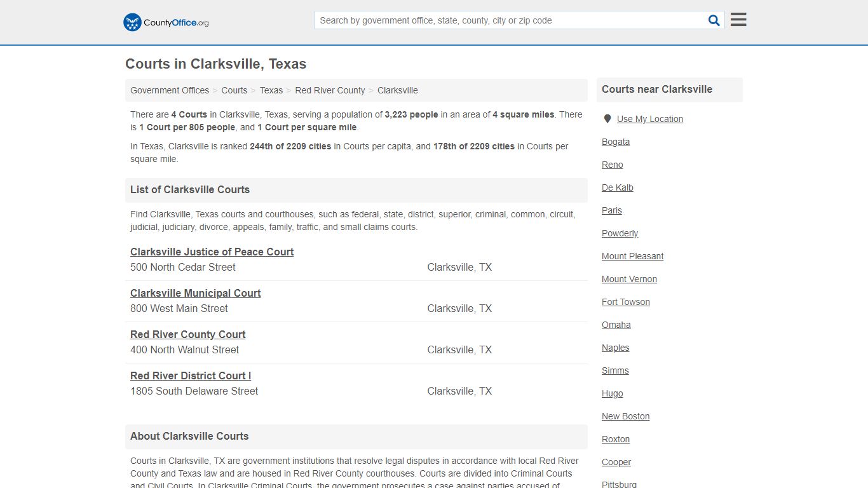Click the 244th of 2209 cities ranking
Image resolution: width=868 pixels, height=488 pixels.
(x=290, y=146)
